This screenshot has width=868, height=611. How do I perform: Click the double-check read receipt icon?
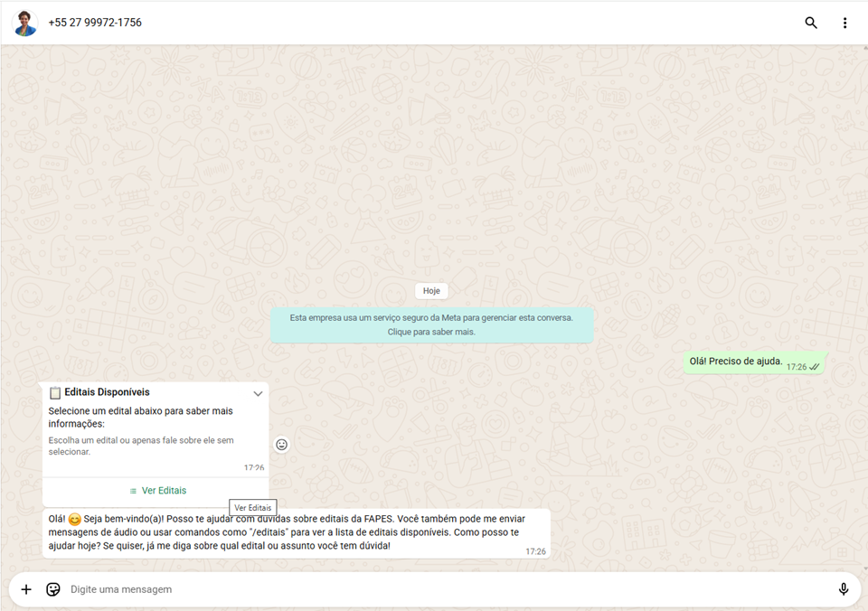pyautogui.click(x=815, y=367)
